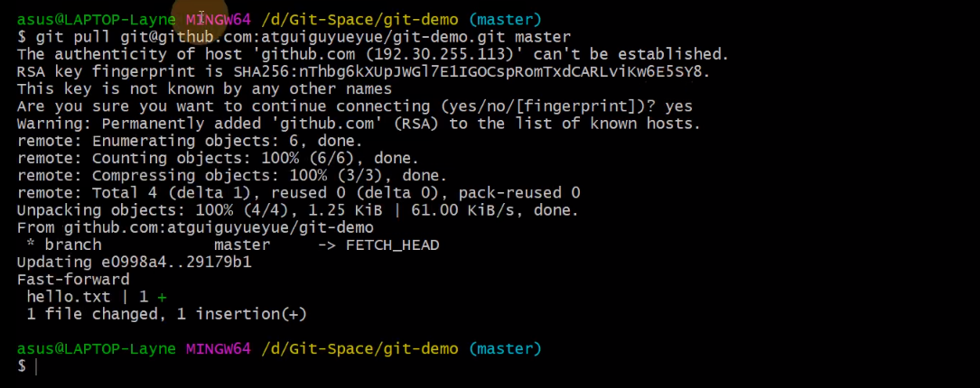This screenshot has height=388, width=980.
Task: Click the 'remote: Compressing objects' line
Action: click(232, 176)
